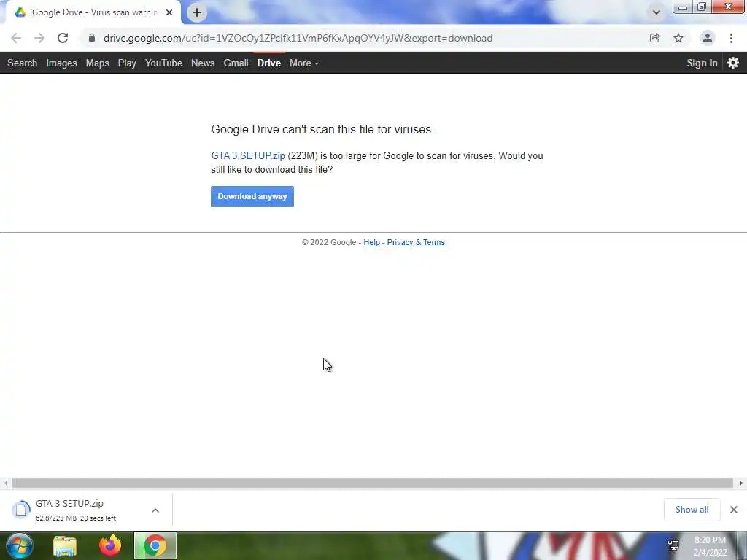Bookmark this page with the star icon
The width and height of the screenshot is (747, 560).
(x=678, y=38)
